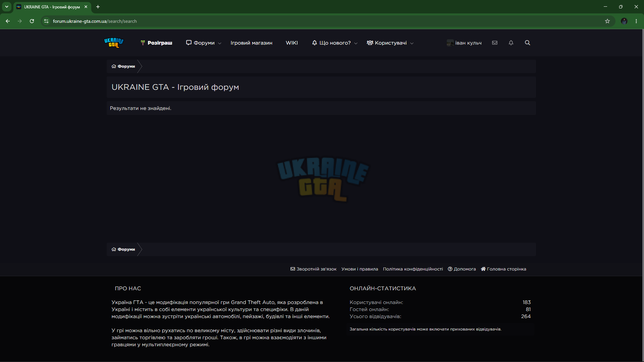
Task: Click the UKRAINE GTA logo in header
Action: point(114,43)
